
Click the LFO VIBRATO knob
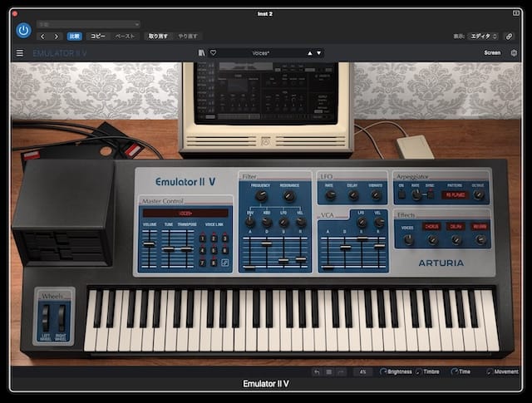tap(375, 195)
